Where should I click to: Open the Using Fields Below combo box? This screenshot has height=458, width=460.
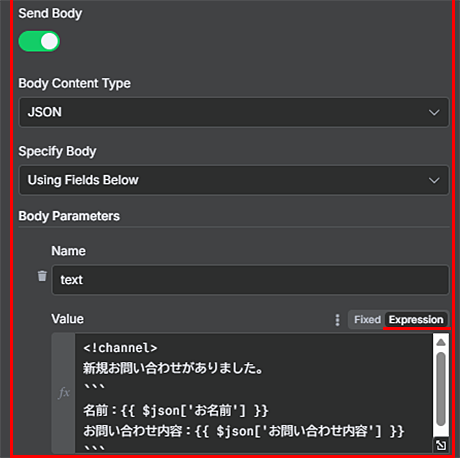pyautogui.click(x=234, y=180)
